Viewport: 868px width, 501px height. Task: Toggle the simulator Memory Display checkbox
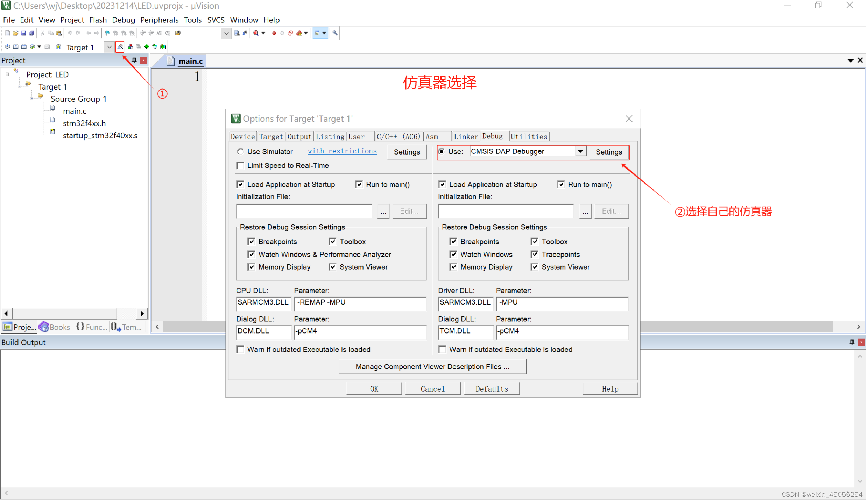coord(252,267)
